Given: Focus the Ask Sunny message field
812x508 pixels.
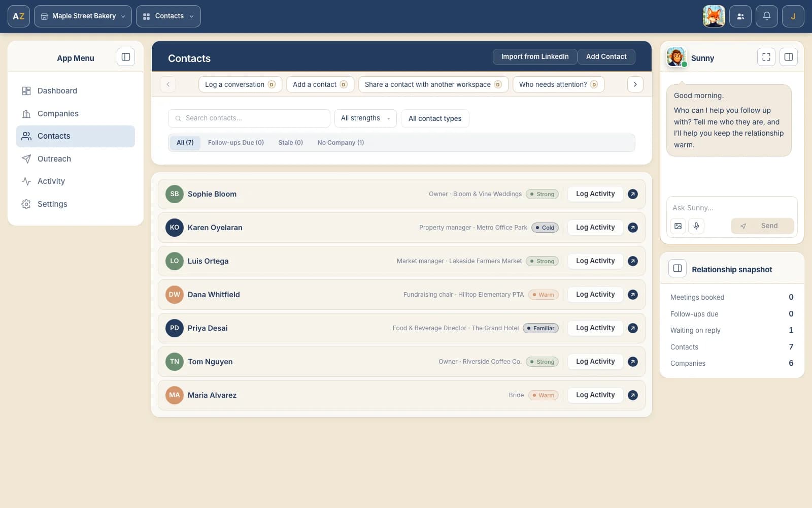Looking at the screenshot, I should 732,208.
